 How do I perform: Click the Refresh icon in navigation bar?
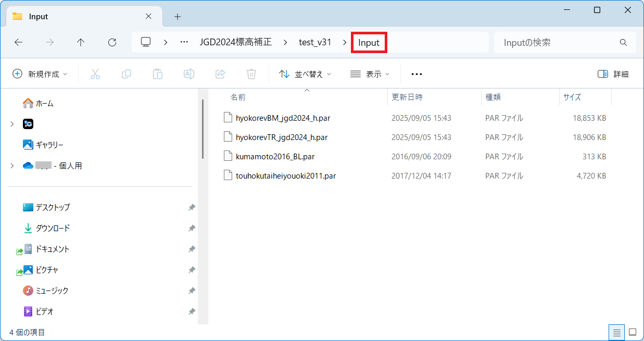pyautogui.click(x=112, y=43)
